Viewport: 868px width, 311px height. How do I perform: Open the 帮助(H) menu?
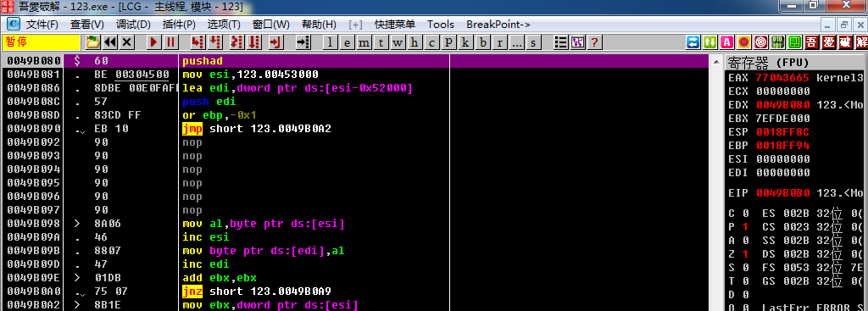pyautogui.click(x=319, y=25)
